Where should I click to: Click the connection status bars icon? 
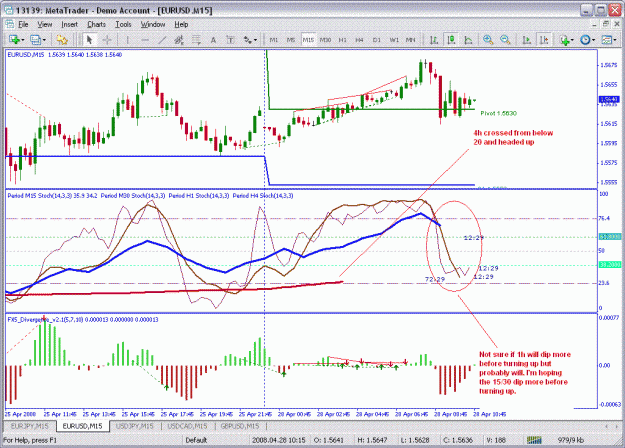coord(534,440)
